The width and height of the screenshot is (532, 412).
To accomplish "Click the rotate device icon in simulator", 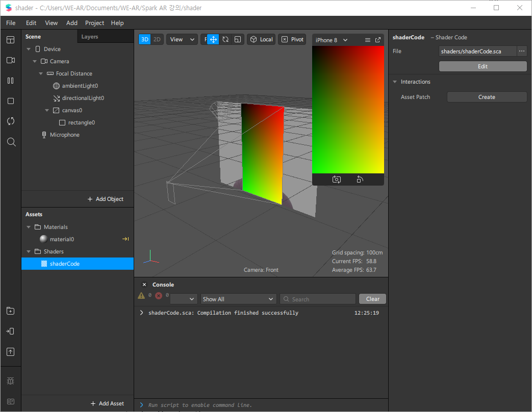I will tap(360, 179).
